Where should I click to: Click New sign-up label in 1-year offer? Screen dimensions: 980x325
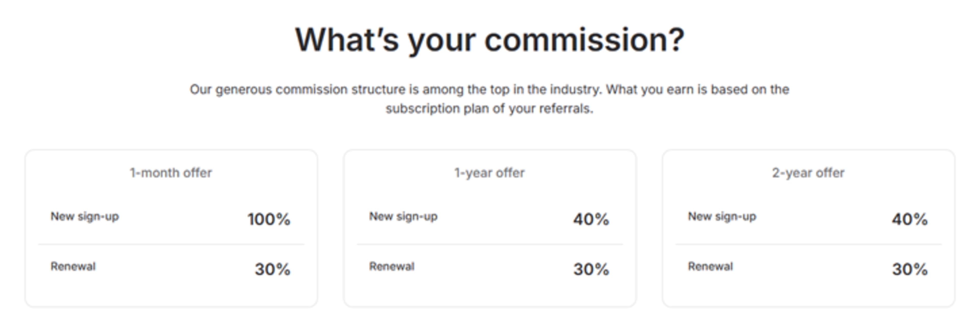point(403,216)
